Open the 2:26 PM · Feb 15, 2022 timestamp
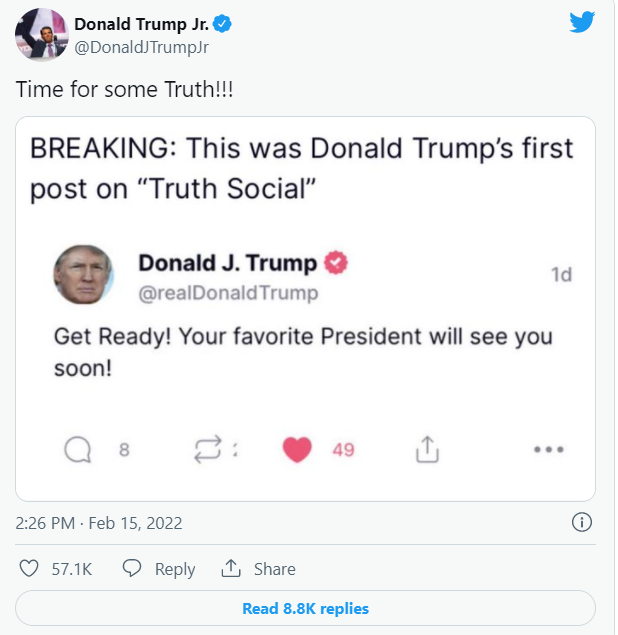Image resolution: width=618 pixels, height=635 pixels. (x=99, y=523)
